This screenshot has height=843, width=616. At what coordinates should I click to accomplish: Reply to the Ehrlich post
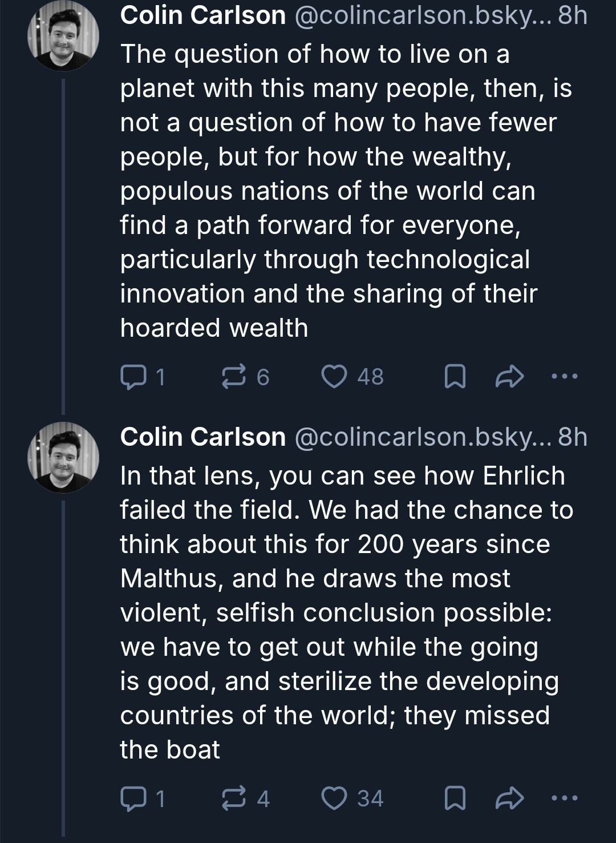pos(132,798)
